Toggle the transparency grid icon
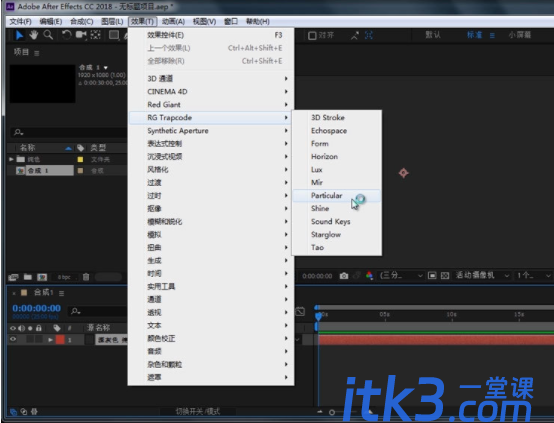 tap(445, 275)
